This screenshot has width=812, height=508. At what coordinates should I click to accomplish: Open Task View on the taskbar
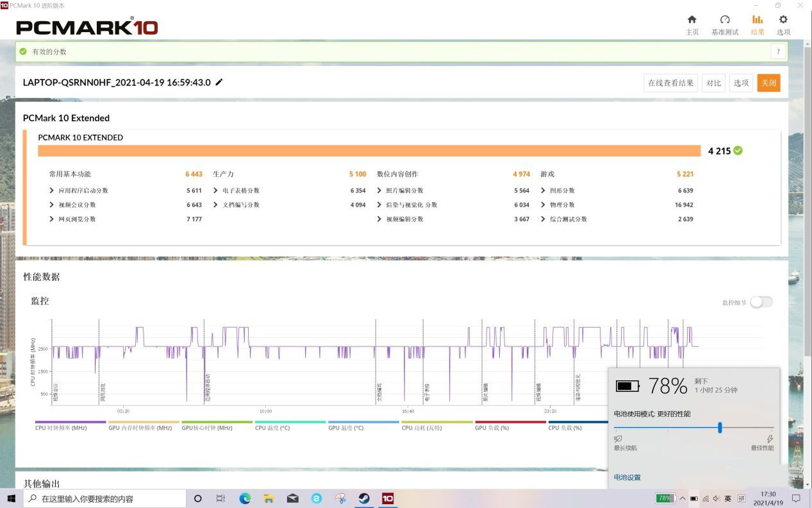coord(220,498)
